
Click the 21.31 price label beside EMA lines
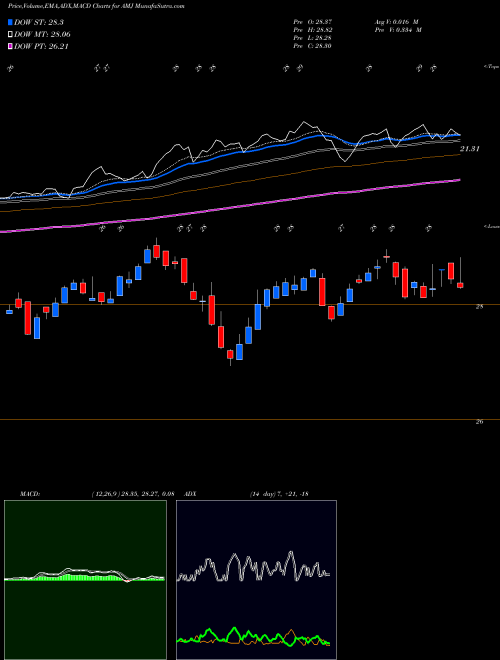point(470,149)
